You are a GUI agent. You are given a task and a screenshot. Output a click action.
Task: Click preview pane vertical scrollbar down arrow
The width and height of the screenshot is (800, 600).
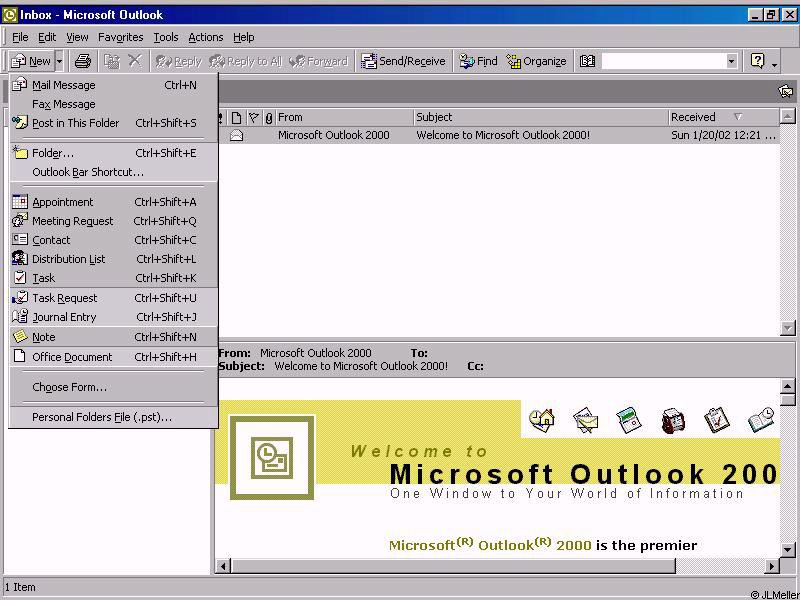click(787, 549)
